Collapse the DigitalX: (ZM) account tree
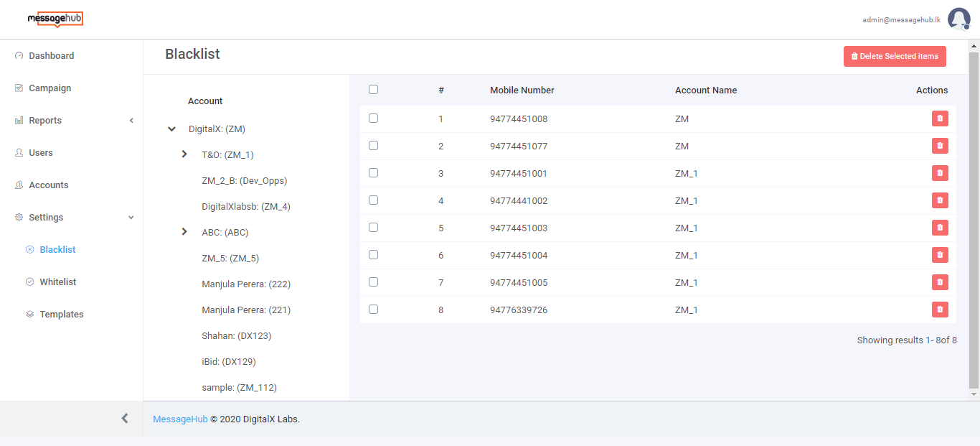 tap(171, 129)
